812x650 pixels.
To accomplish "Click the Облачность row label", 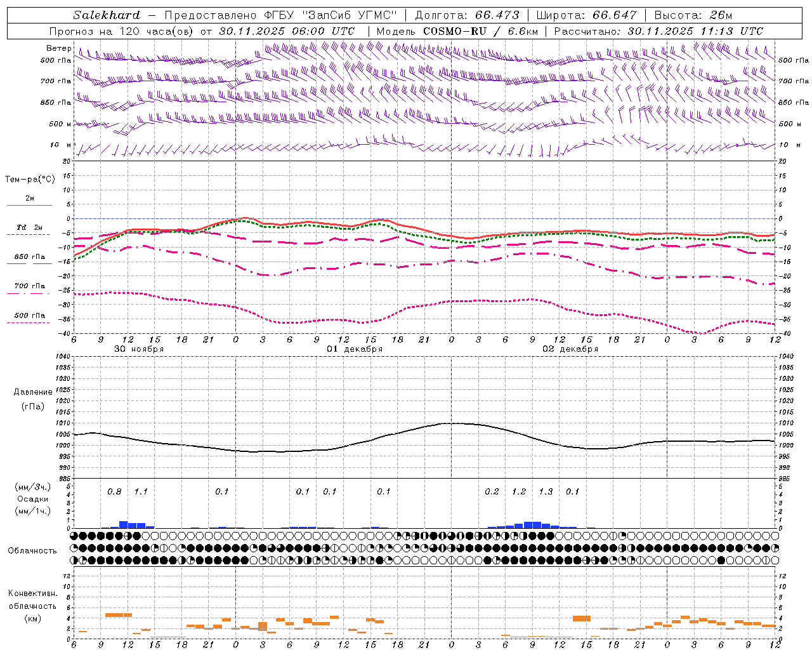I will point(32,550).
